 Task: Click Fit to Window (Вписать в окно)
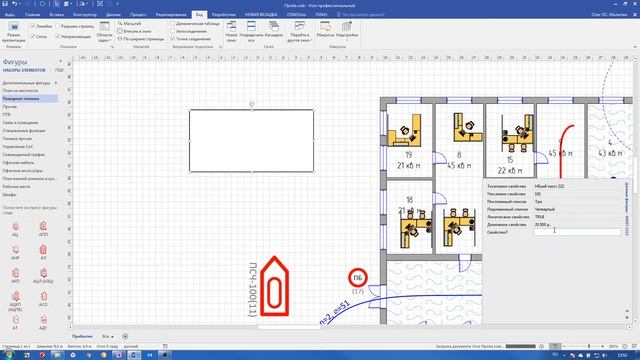[x=134, y=31]
